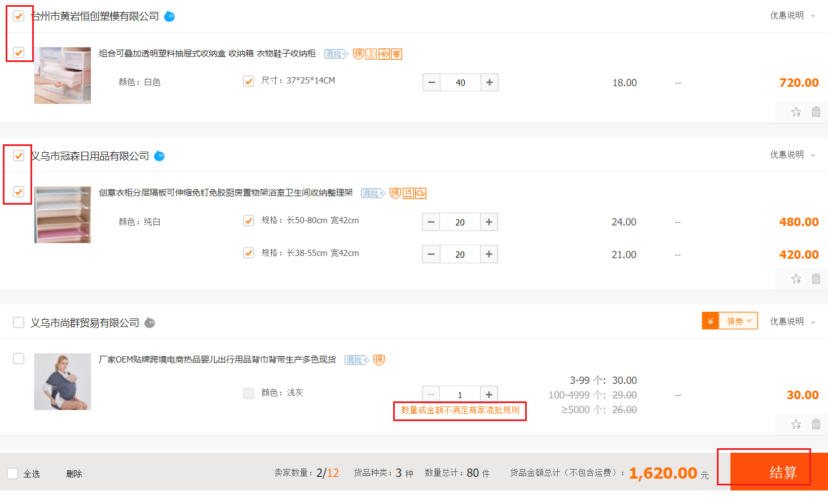Expand 优惠说明 for 台州市黄岩恒创塑模有限公司
This screenshot has height=504, width=828.
pyautogui.click(x=792, y=16)
